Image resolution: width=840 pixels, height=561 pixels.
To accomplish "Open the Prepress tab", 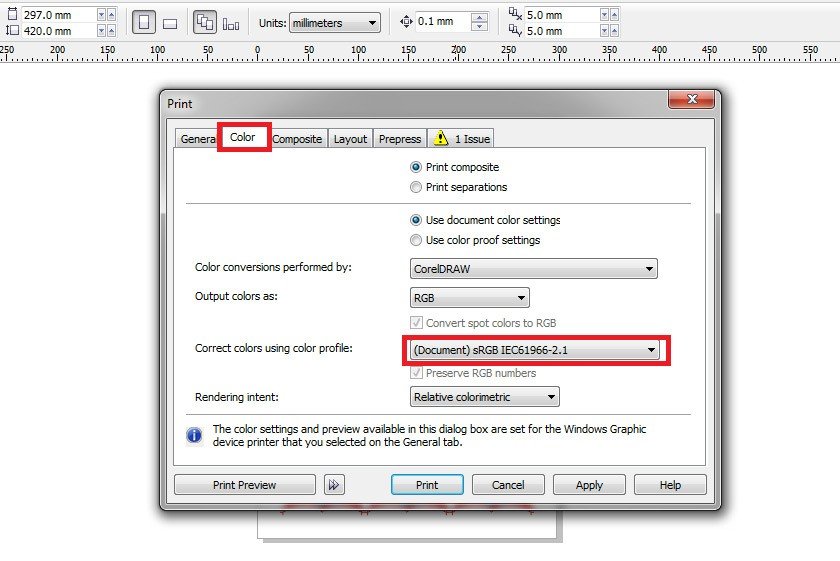I will pyautogui.click(x=400, y=139).
